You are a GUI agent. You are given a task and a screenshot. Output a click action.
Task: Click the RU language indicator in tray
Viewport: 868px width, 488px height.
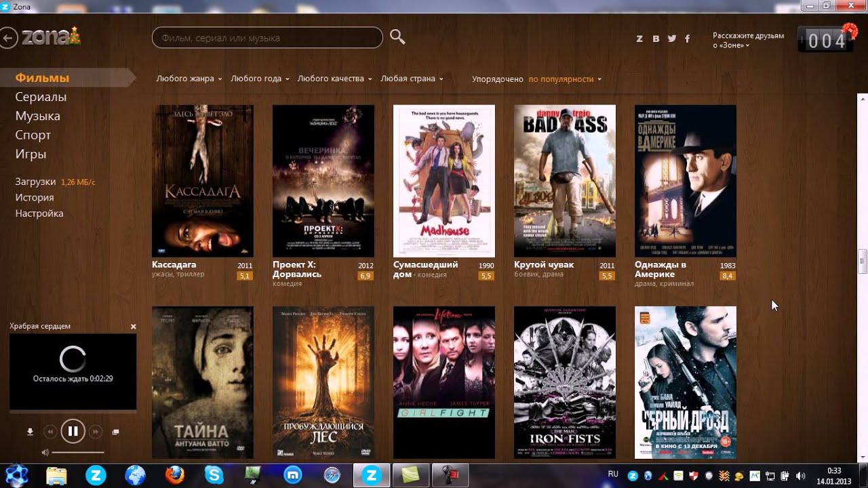(x=613, y=474)
